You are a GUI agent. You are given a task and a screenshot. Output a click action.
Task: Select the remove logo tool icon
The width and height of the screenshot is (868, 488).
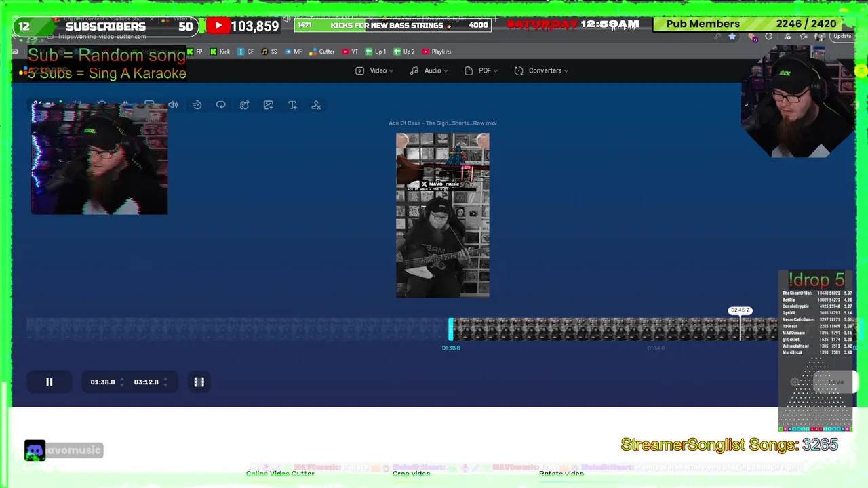pos(316,105)
